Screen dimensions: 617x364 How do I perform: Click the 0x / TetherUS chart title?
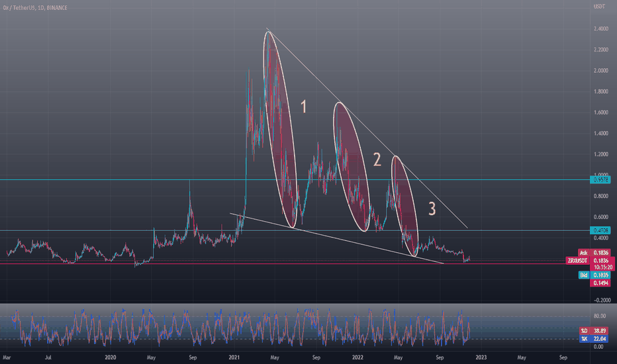(x=35, y=7)
